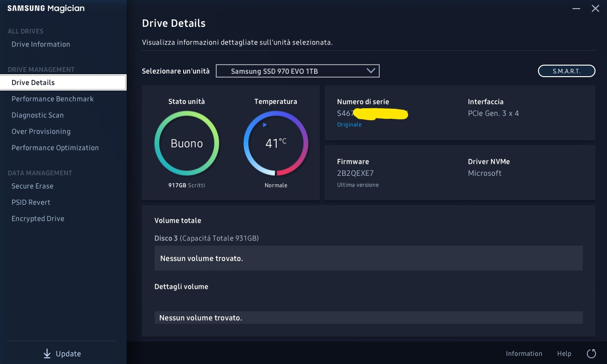The height and width of the screenshot is (364, 607).
Task: Open Encrypted Drive page
Action: click(38, 218)
